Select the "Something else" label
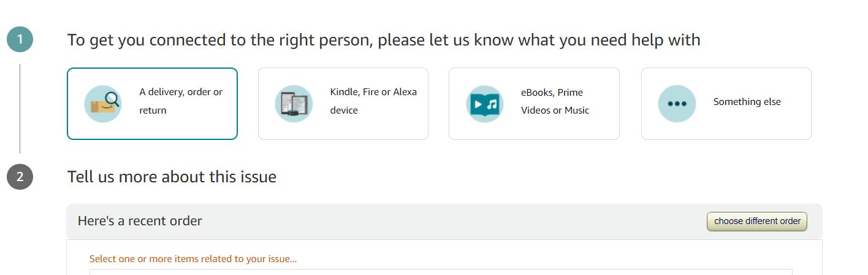Image resolution: width=868 pixels, height=275 pixels. pyautogui.click(x=747, y=102)
